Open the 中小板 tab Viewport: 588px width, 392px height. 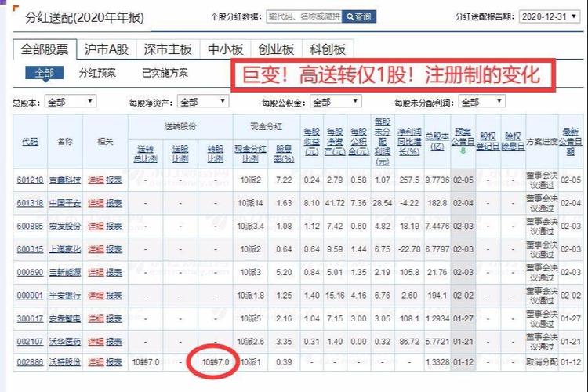pos(225,49)
